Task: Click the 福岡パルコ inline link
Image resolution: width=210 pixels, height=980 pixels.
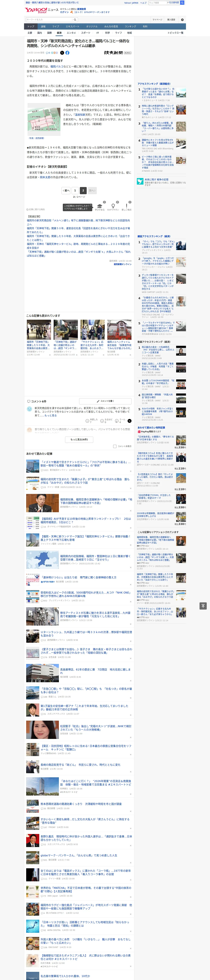Action: coord(57,67)
